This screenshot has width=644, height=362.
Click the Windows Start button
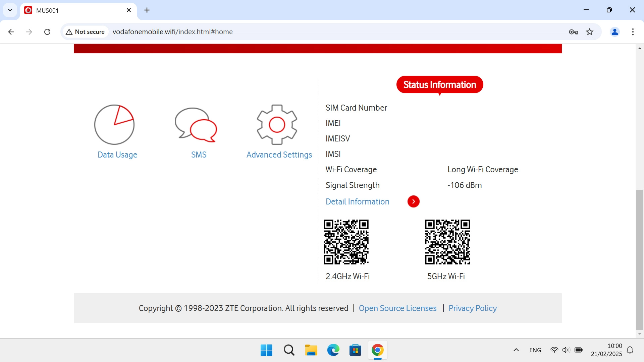[x=266, y=350]
